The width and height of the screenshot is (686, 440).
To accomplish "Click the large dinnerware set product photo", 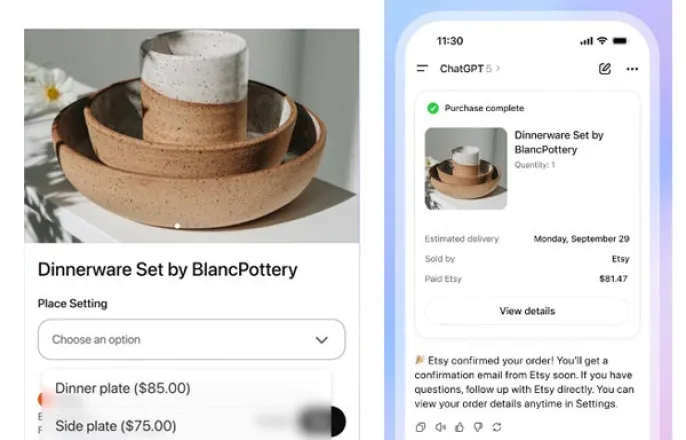I will tap(192, 136).
